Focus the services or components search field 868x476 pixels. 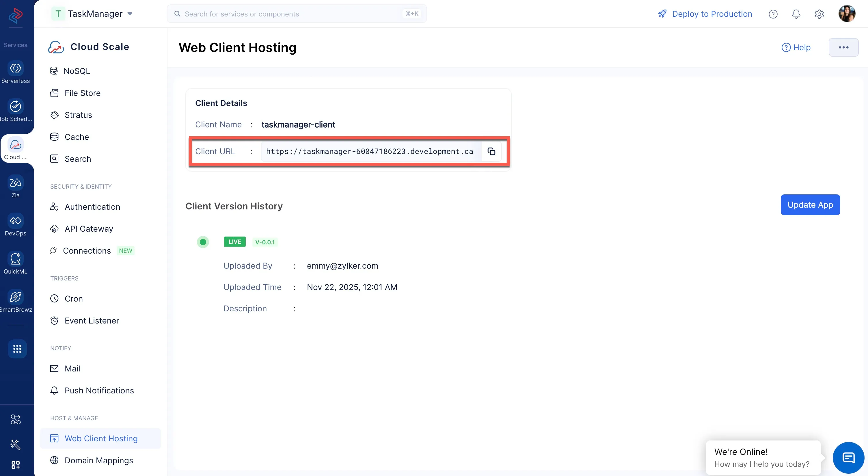[297, 14]
